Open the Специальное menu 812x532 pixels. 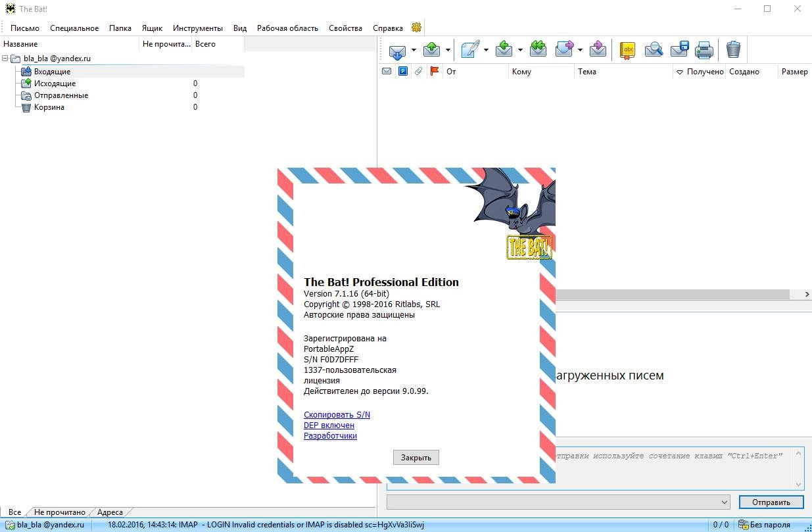74,28
